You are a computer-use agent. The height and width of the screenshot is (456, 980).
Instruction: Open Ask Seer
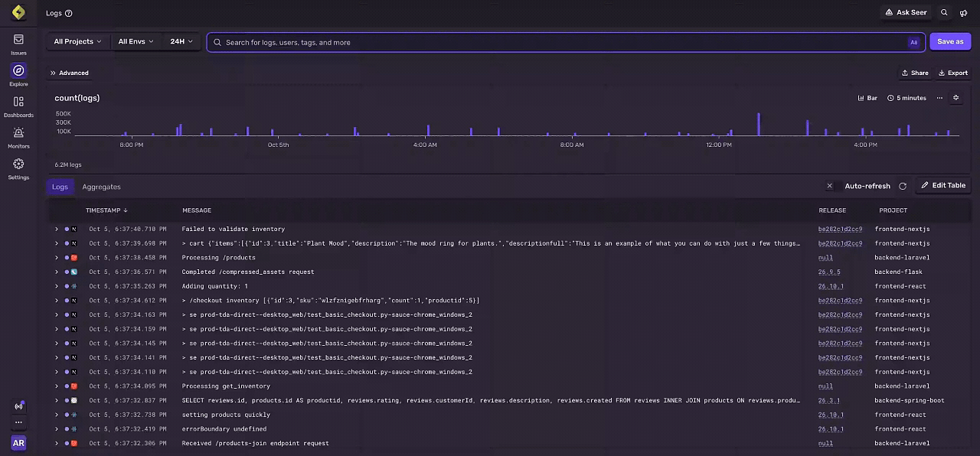(x=906, y=12)
